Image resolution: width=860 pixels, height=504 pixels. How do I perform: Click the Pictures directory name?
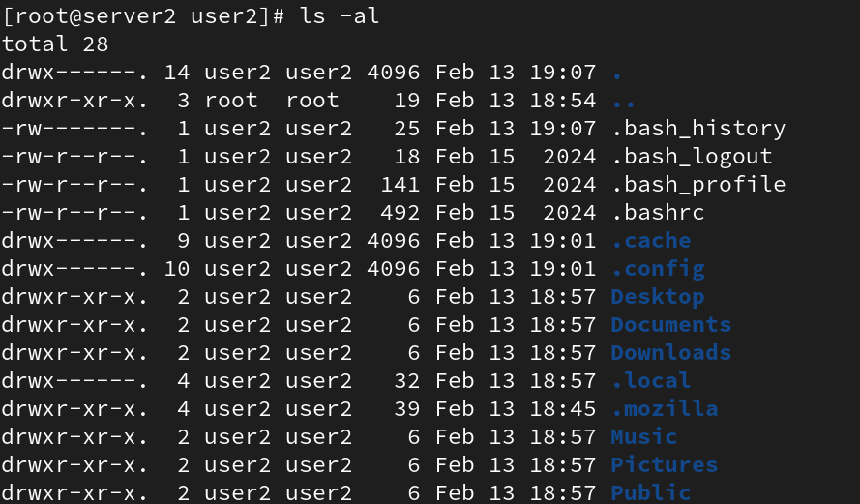tap(665, 465)
